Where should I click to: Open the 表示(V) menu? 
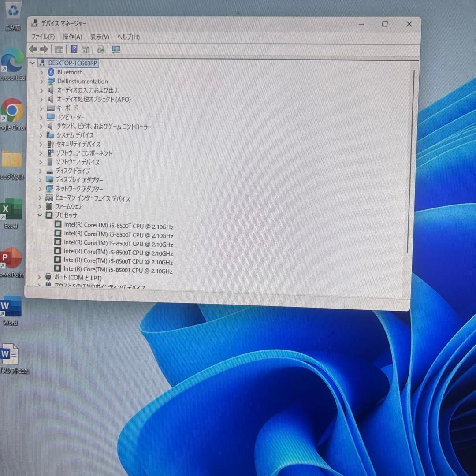coord(99,37)
